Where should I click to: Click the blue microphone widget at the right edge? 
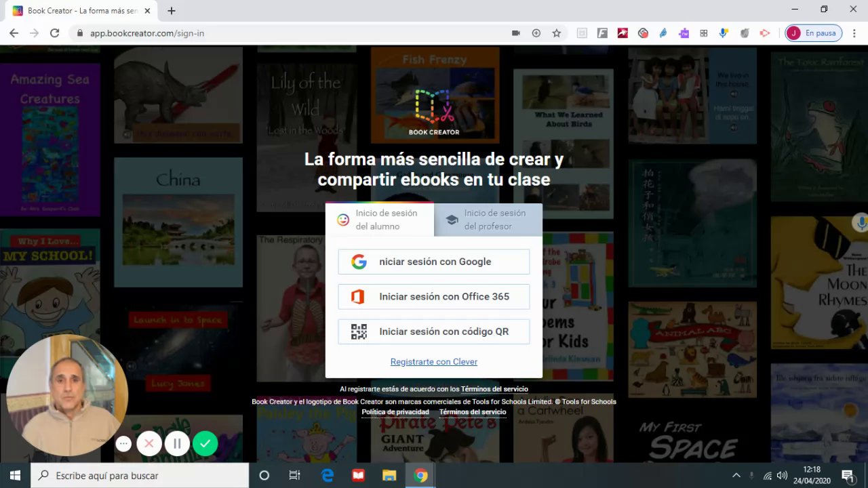(861, 223)
